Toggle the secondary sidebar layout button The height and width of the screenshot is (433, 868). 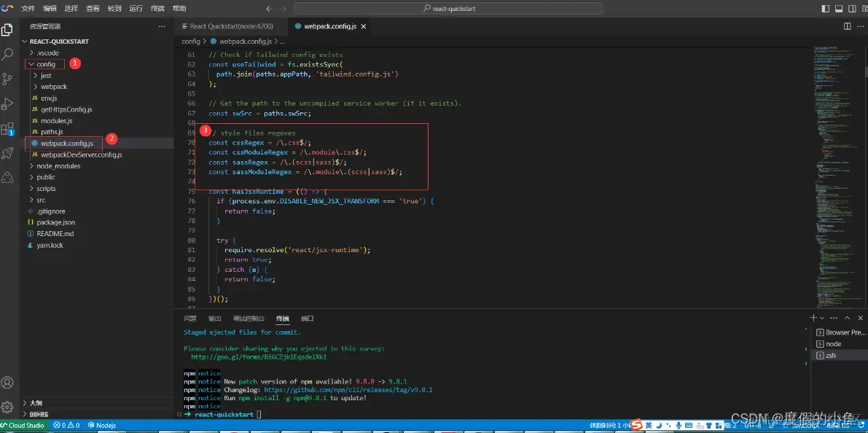(851, 9)
